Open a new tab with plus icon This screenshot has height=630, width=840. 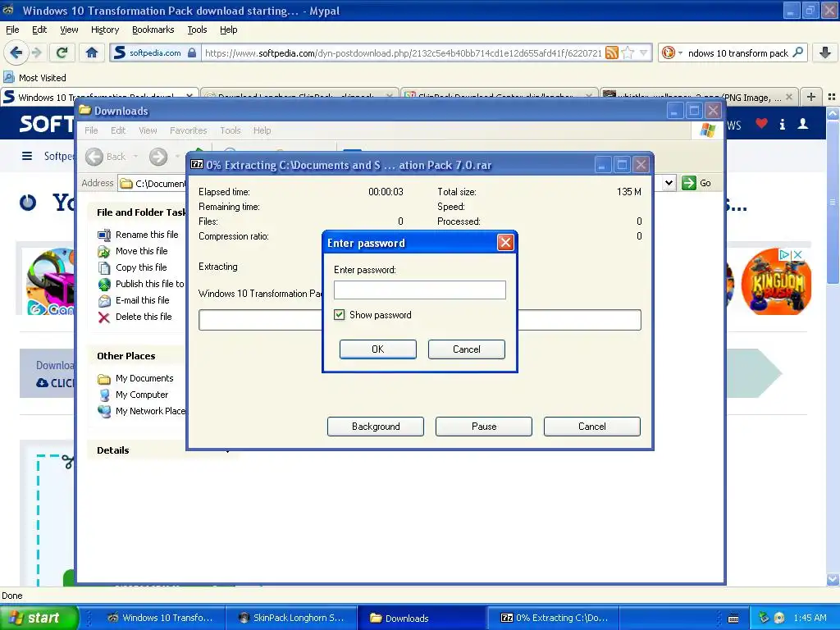811,97
